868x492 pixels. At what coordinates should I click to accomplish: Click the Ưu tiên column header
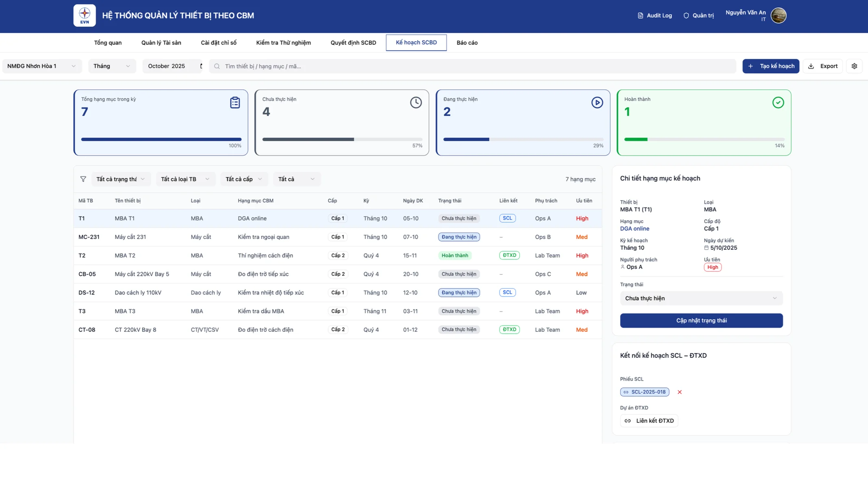[584, 201]
